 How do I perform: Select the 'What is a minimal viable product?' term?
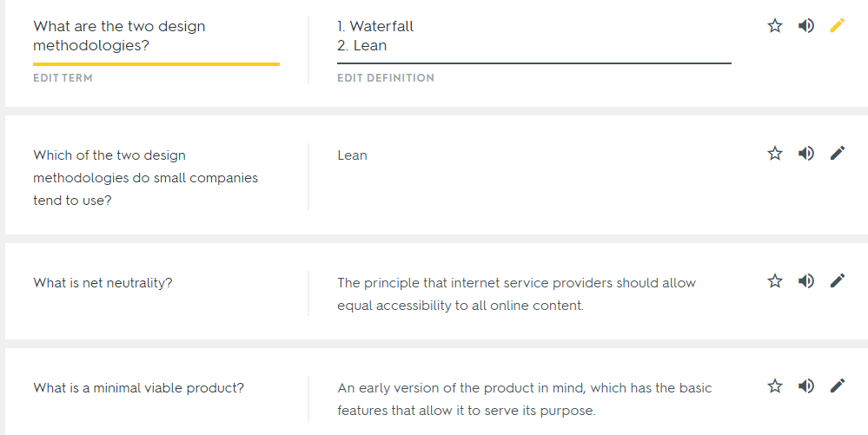(138, 388)
